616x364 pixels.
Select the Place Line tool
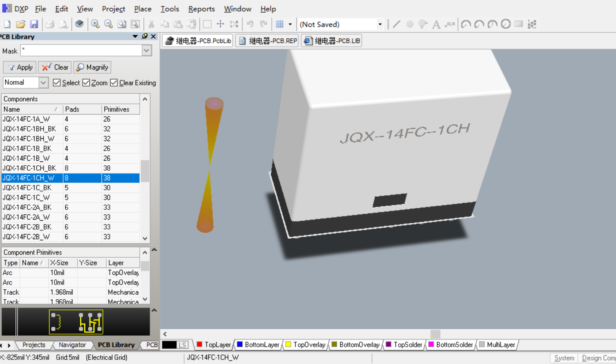coord(397,24)
